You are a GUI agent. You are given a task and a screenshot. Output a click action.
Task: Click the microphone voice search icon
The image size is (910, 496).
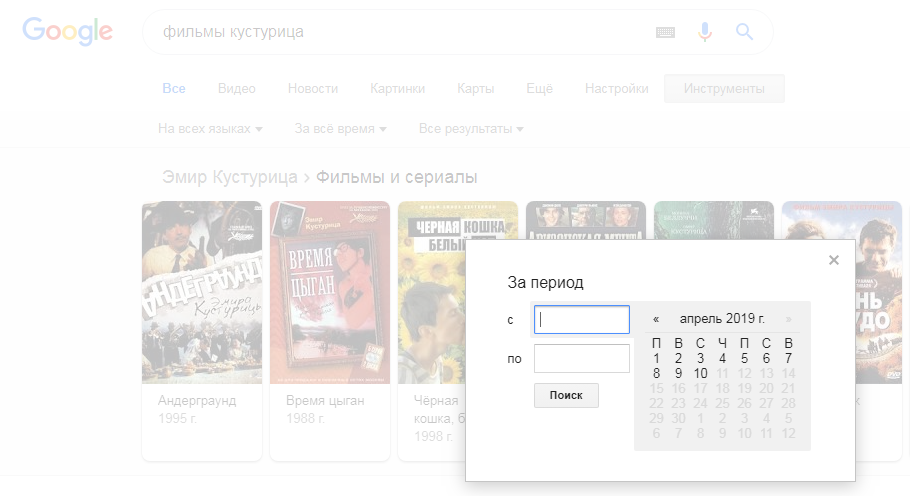click(705, 32)
